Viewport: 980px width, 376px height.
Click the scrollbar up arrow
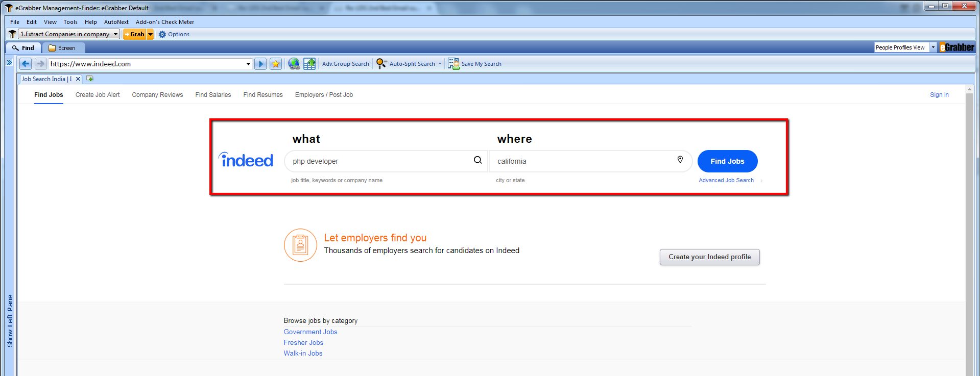[969, 89]
